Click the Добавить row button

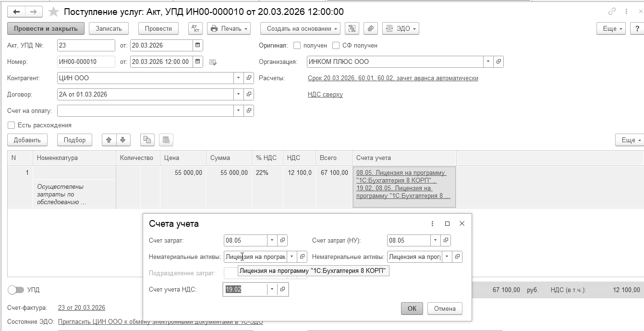(27, 140)
